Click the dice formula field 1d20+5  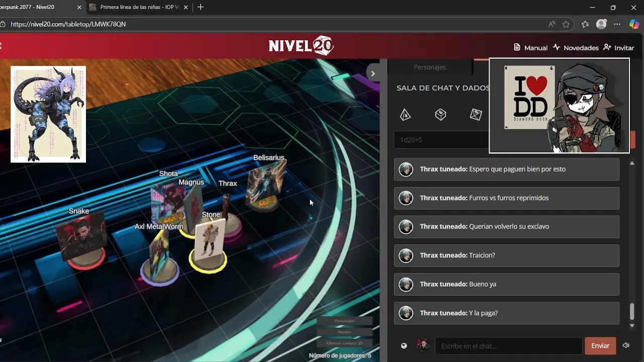[441, 140]
